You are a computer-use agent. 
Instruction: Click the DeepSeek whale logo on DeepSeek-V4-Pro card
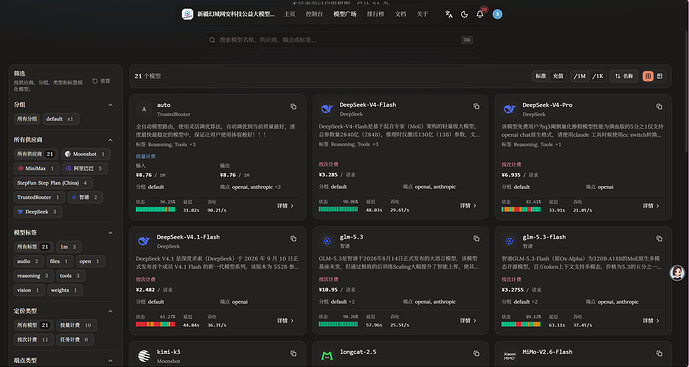(x=509, y=109)
